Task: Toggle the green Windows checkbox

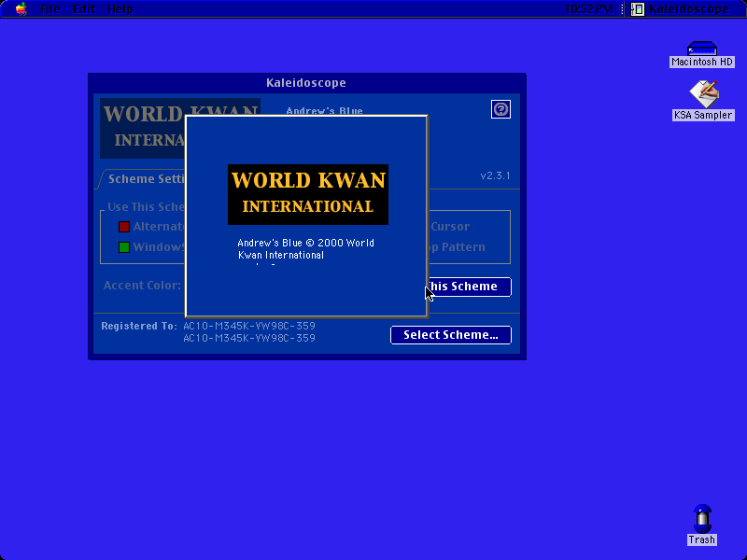Action: 124,247
